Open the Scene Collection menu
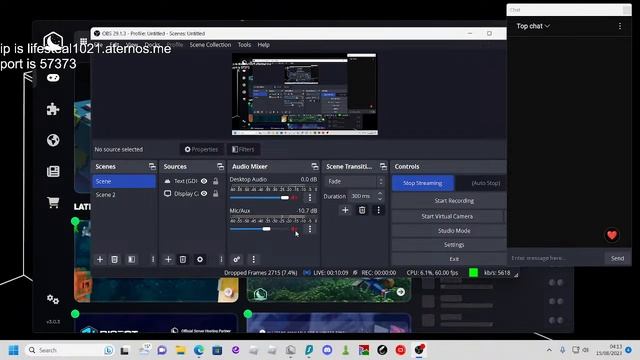 (210, 45)
